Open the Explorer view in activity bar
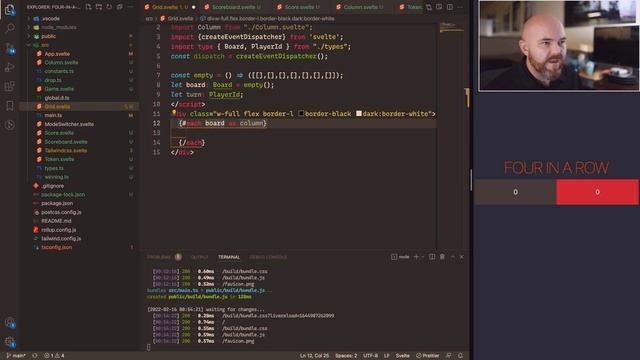 point(10,9)
